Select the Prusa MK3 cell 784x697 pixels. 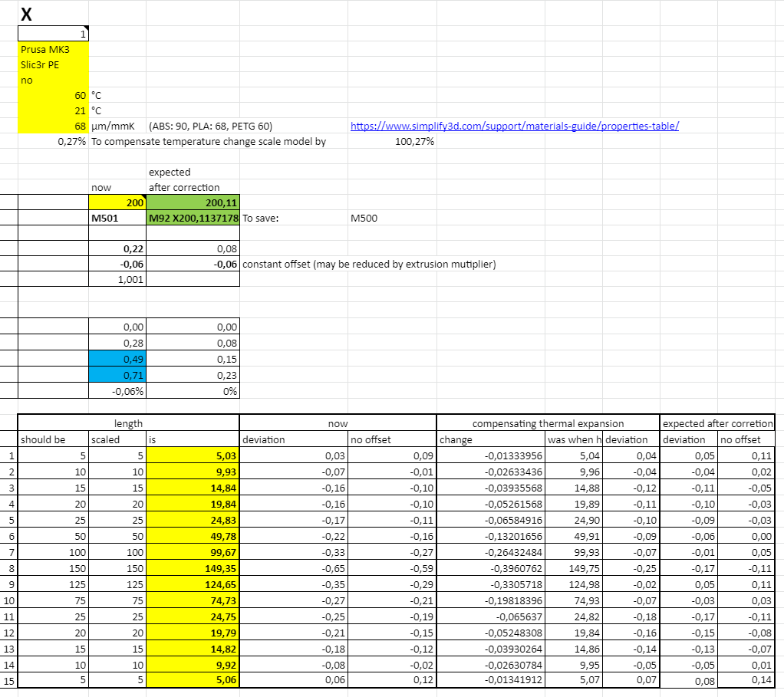coord(54,50)
